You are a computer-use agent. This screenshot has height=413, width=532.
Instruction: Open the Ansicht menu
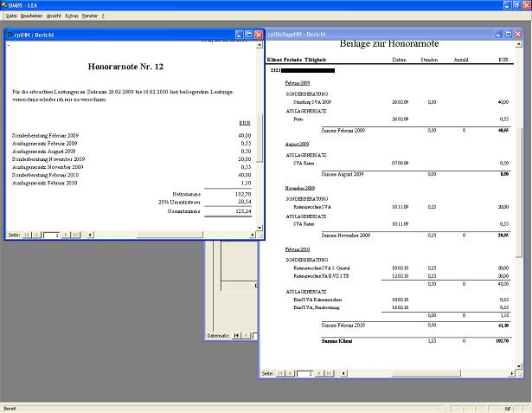(54, 16)
